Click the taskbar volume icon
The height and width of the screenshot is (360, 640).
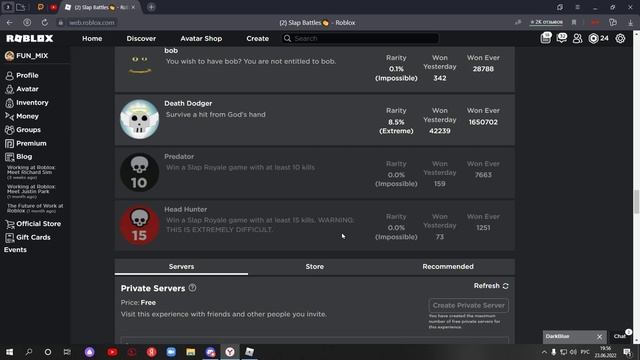point(573,352)
